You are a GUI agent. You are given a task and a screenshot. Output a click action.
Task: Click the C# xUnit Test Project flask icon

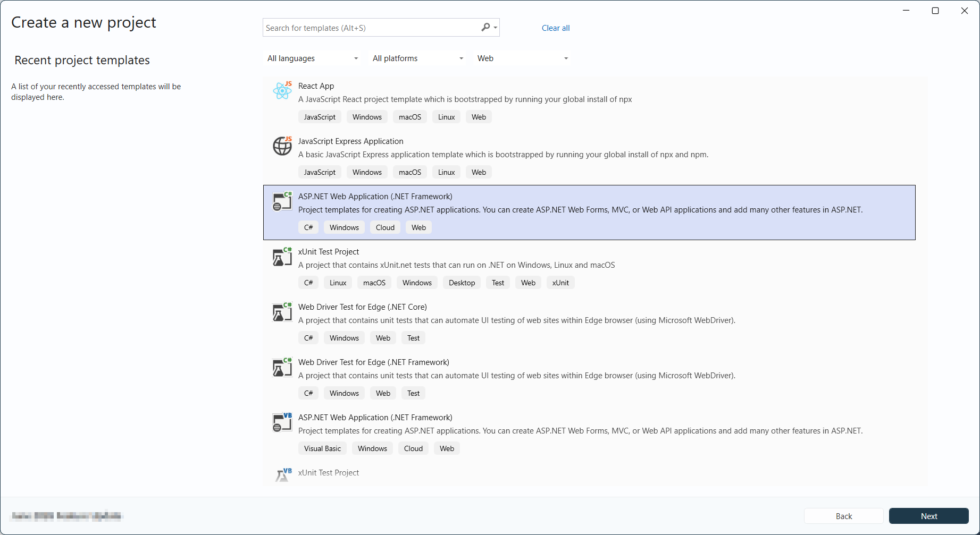point(282,257)
